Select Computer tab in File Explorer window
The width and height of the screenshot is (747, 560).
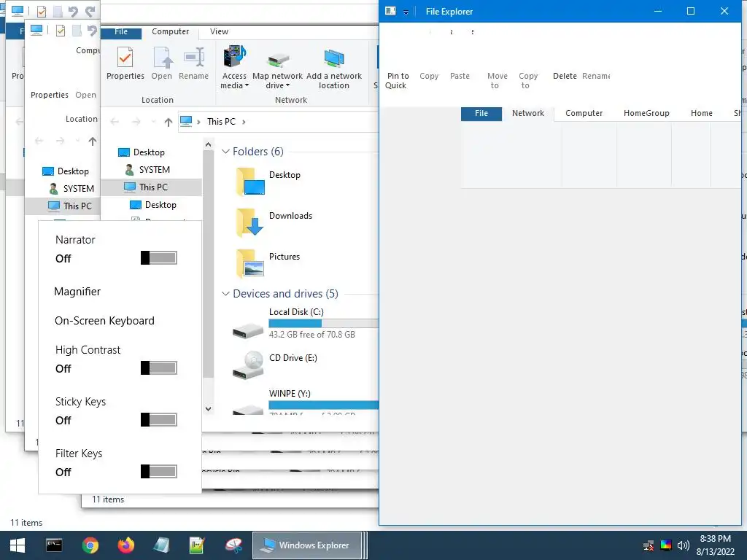pyautogui.click(x=584, y=113)
